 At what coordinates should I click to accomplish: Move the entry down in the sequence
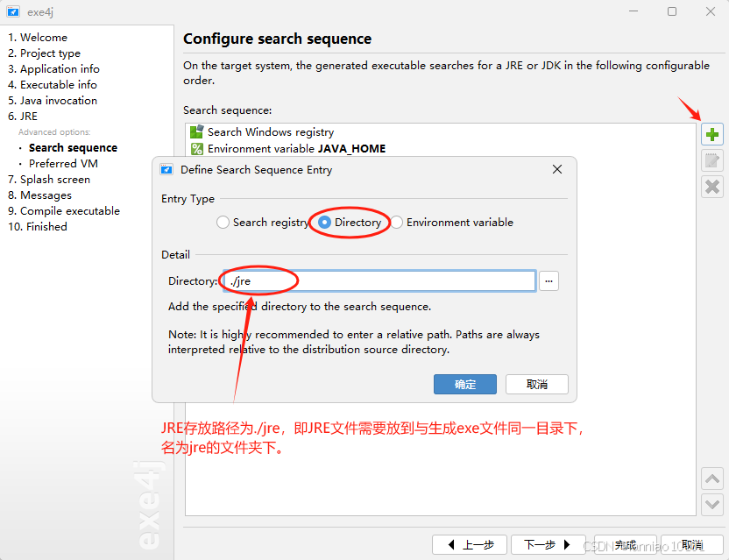(711, 505)
